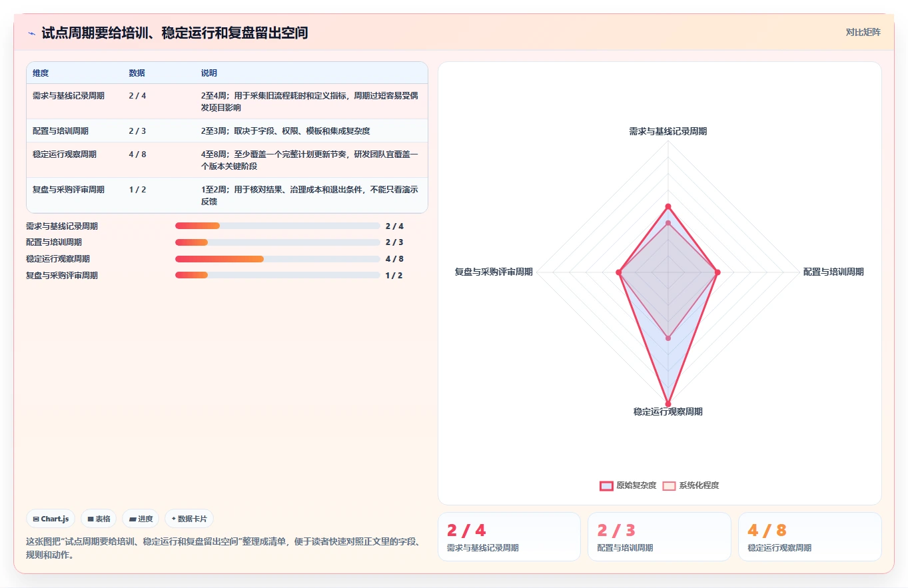Click the summary paragraph starting 这张图把

pos(223,548)
